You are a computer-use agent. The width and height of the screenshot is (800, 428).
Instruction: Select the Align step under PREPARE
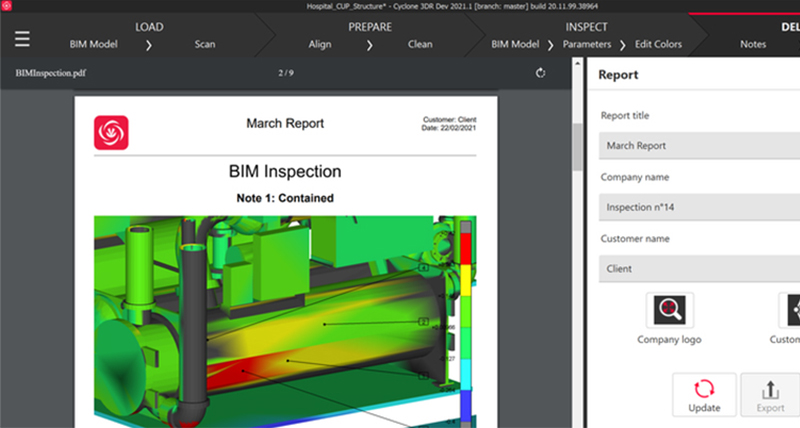coord(320,45)
